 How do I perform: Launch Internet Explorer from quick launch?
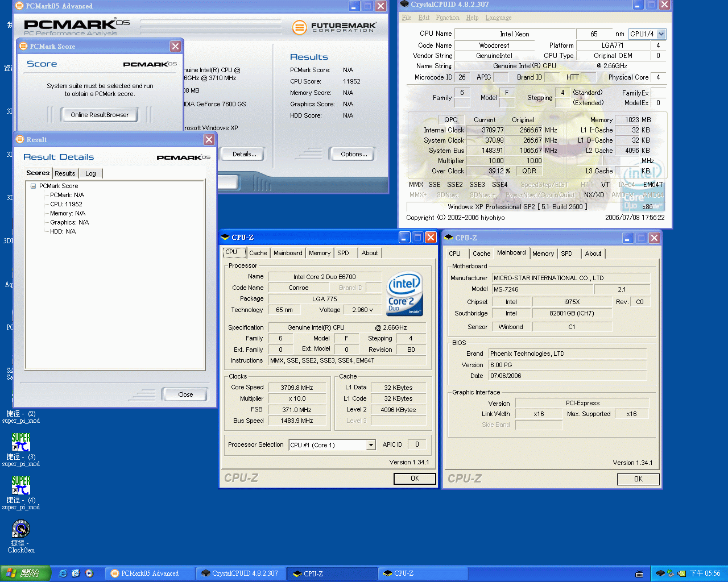[x=63, y=573]
